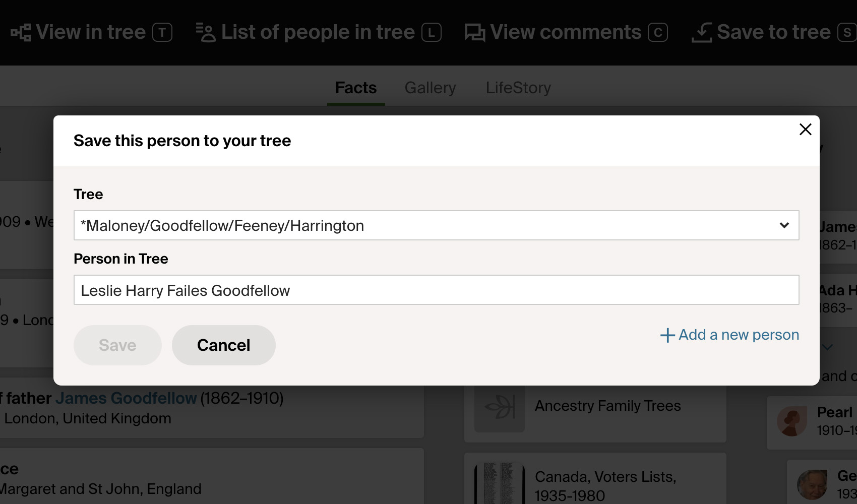
Task: Cancel saving this person to the tree
Action: [223, 345]
